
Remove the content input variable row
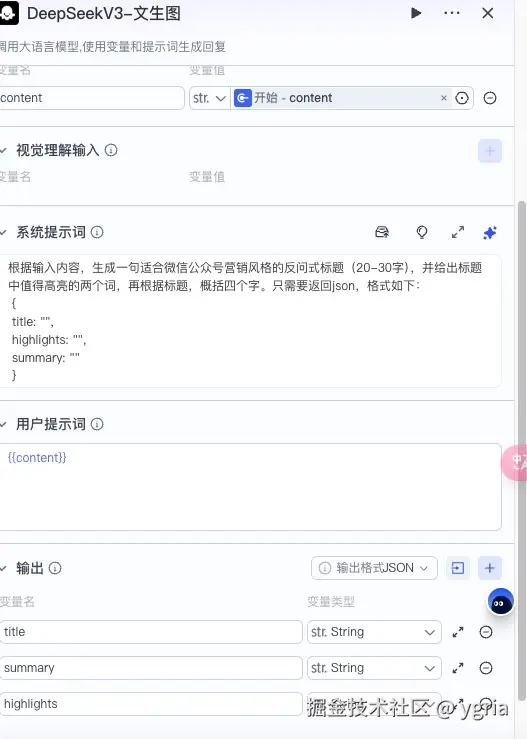pyautogui.click(x=490, y=98)
